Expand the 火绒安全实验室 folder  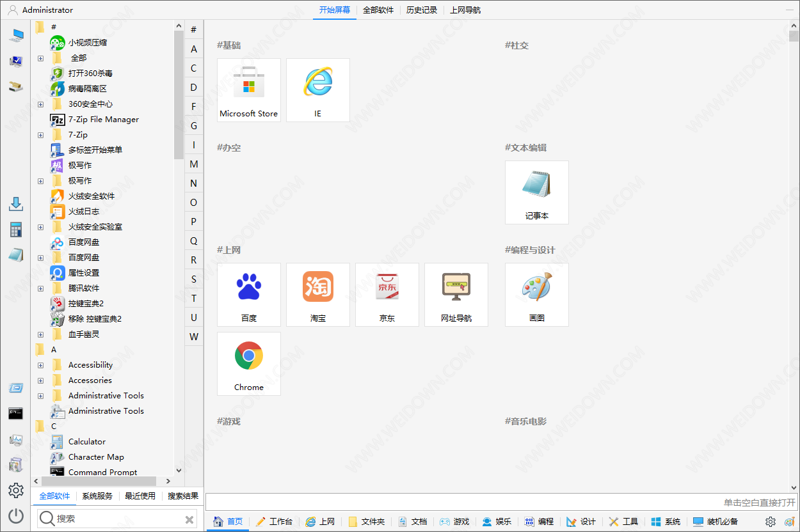[40, 227]
